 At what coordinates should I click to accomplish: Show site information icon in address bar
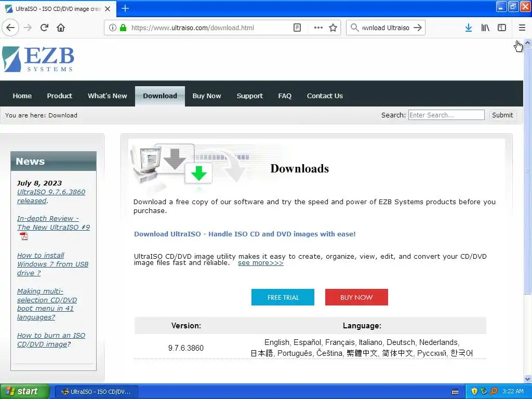tap(113, 28)
